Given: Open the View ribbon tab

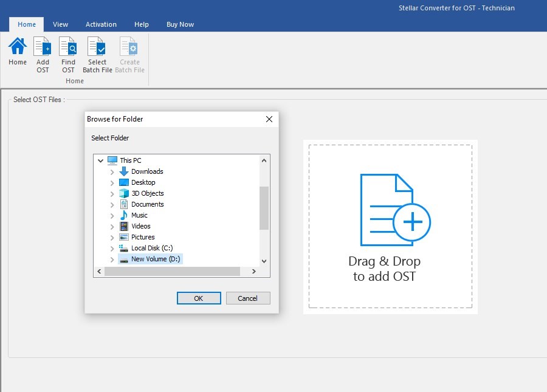Looking at the screenshot, I should [x=60, y=24].
